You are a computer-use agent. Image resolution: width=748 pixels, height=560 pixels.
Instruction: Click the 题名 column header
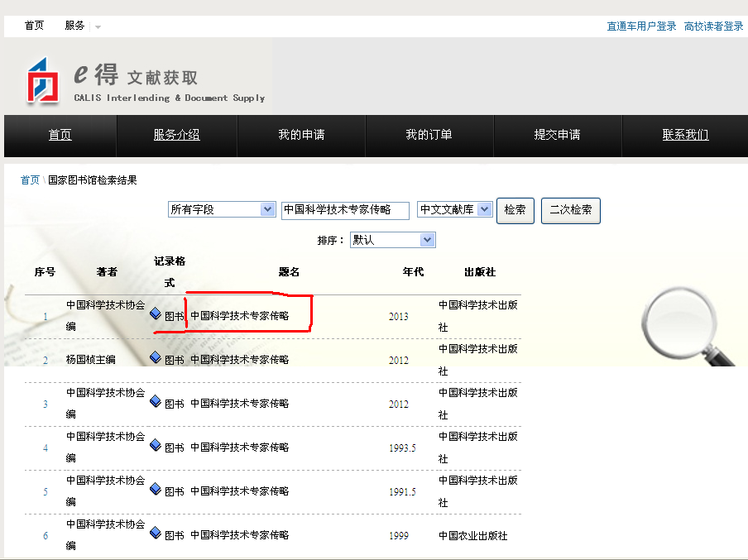click(289, 272)
